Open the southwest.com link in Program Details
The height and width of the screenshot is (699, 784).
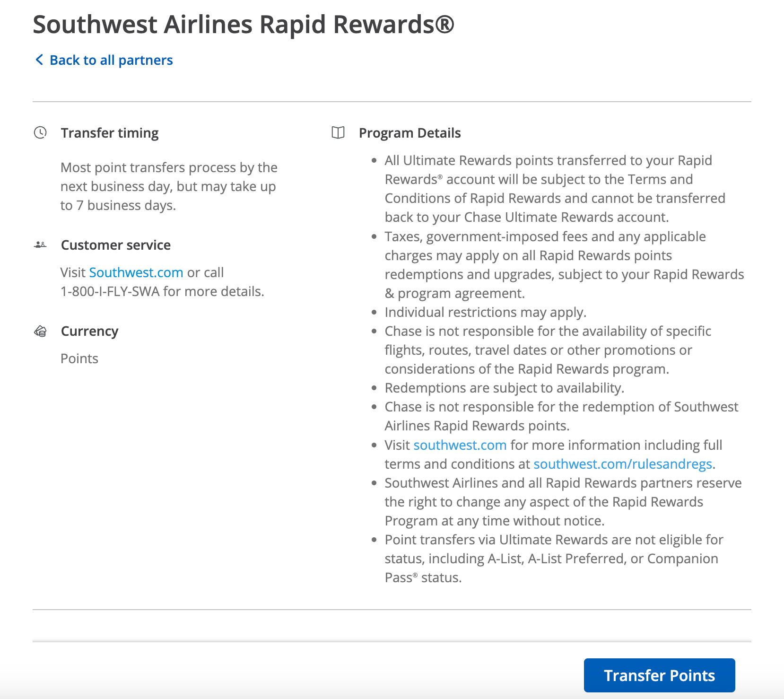point(460,445)
